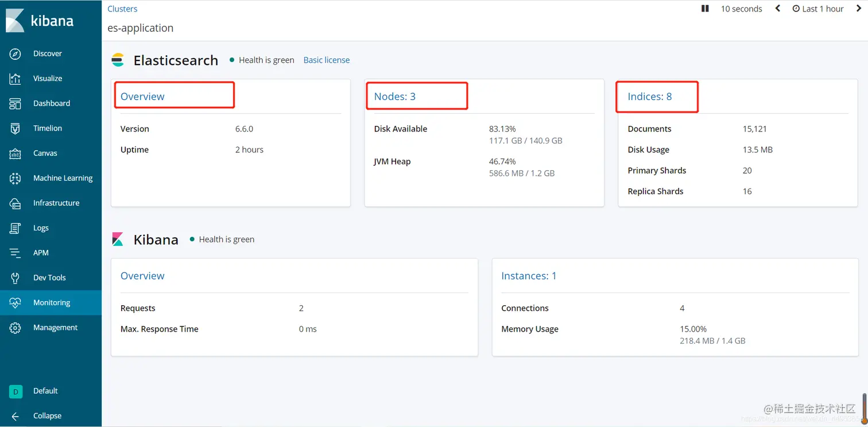Click the es-application cluster name

tap(140, 28)
